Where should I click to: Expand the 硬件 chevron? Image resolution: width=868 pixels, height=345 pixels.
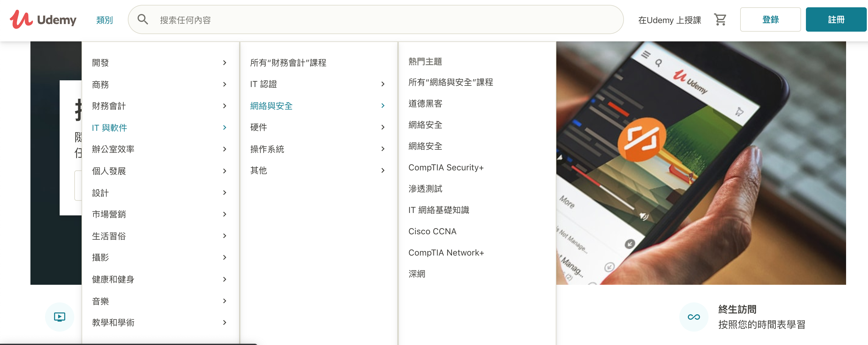[383, 127]
